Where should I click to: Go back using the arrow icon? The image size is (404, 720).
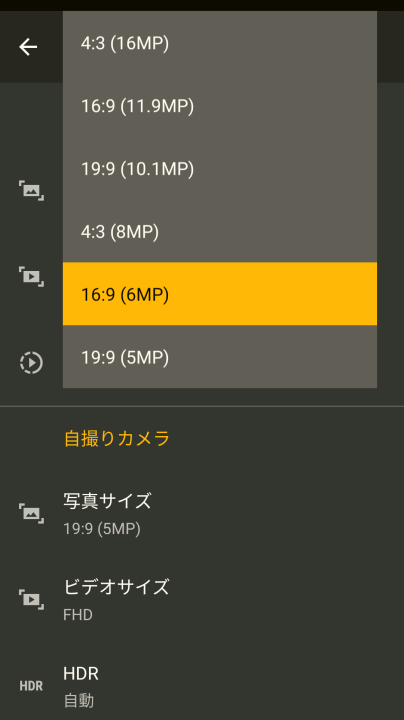tap(28, 47)
